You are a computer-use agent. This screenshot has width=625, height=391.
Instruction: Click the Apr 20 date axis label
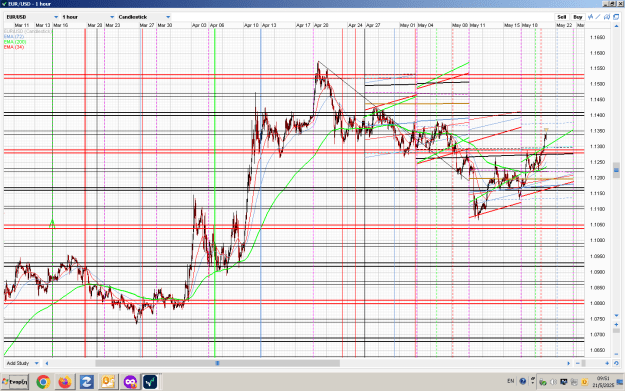tap(321, 25)
